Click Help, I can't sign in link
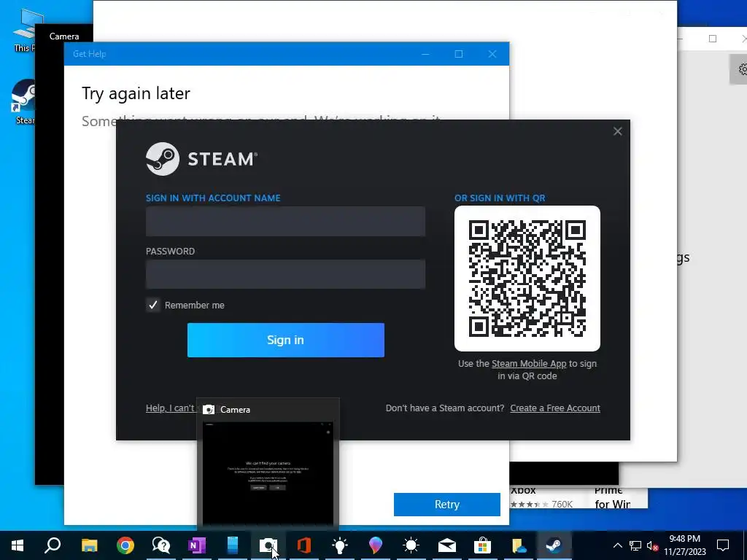Viewport: 747px width, 560px height. pos(171,408)
